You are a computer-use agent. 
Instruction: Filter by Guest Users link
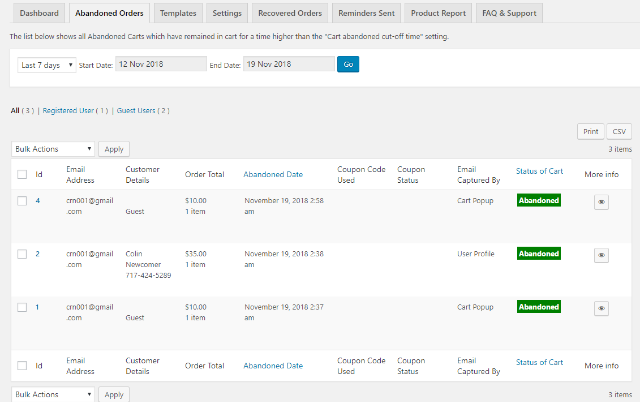[136, 111]
